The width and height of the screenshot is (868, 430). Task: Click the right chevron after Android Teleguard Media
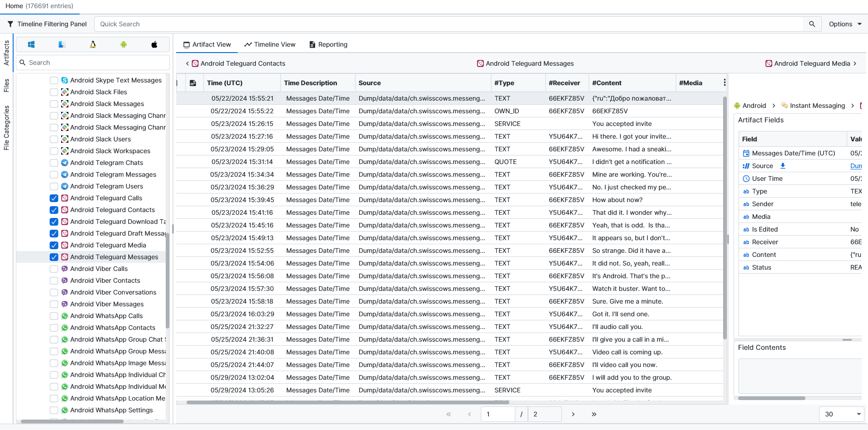coord(855,63)
